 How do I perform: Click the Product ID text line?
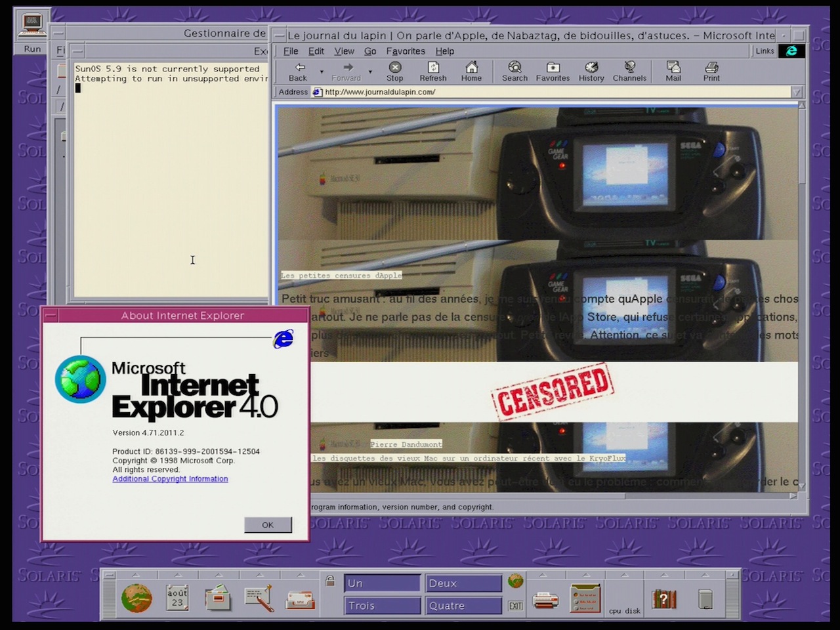pos(186,451)
